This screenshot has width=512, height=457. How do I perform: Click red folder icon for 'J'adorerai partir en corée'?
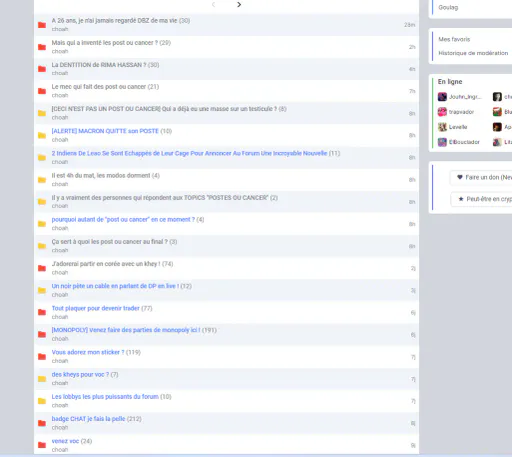click(x=42, y=268)
